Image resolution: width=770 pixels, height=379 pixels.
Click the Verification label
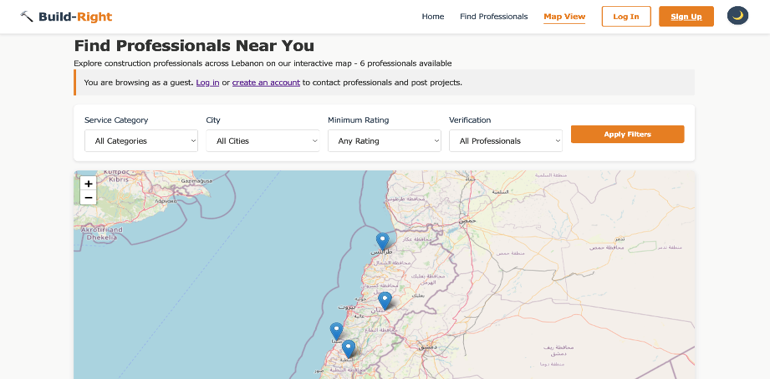[x=470, y=120]
